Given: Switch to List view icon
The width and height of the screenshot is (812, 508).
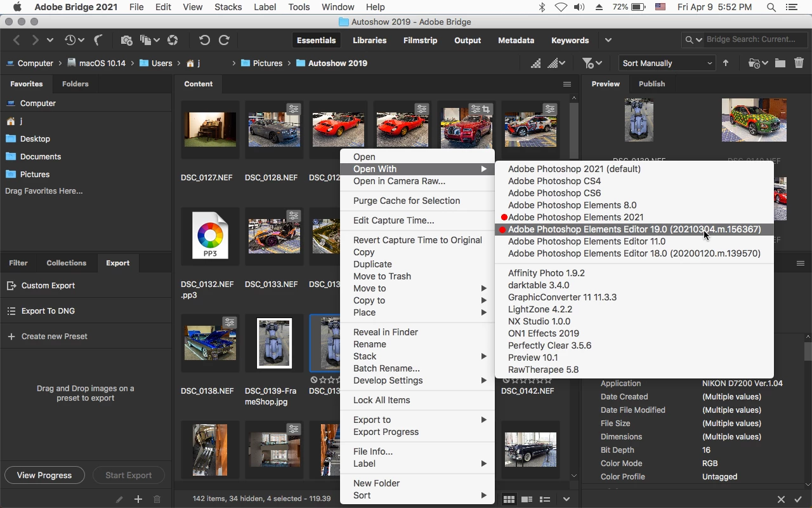Looking at the screenshot, I should (544, 499).
